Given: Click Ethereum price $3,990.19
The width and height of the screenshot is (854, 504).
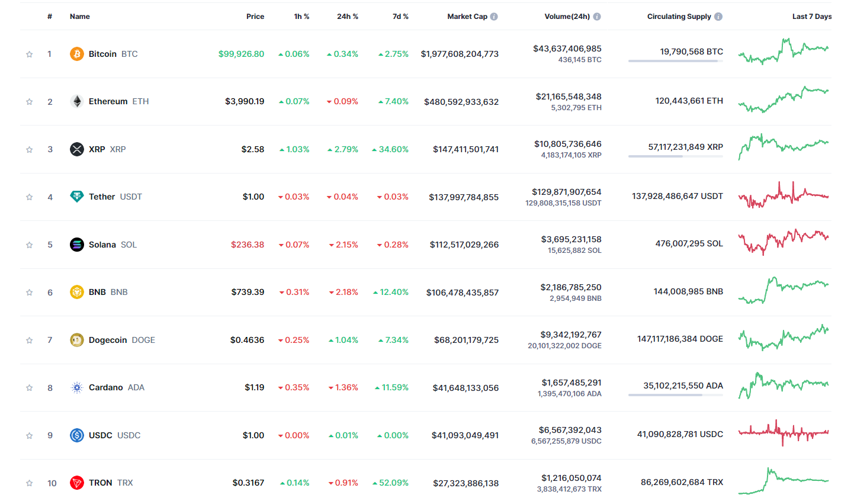Looking at the screenshot, I should point(245,101).
